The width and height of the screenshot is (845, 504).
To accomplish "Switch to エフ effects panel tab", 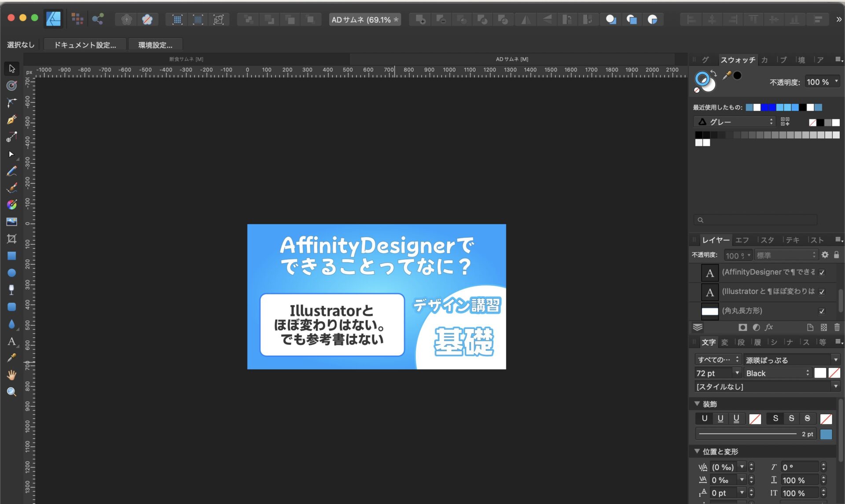I will [742, 240].
